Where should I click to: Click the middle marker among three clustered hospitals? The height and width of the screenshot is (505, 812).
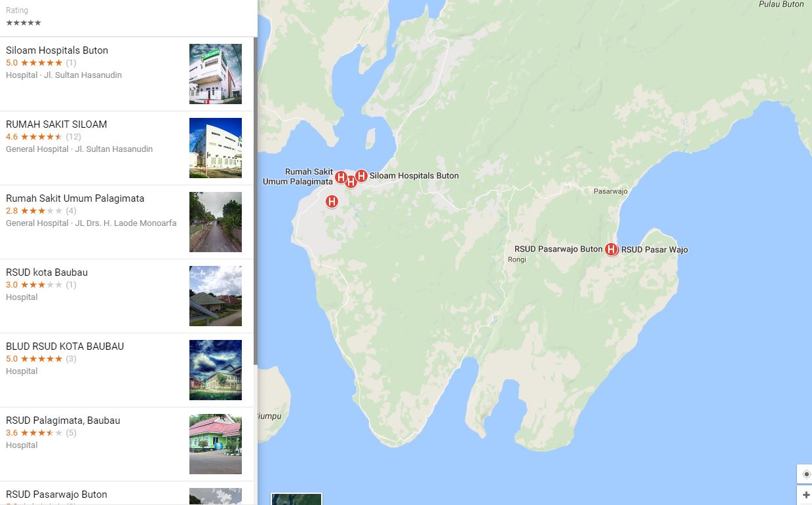click(351, 181)
